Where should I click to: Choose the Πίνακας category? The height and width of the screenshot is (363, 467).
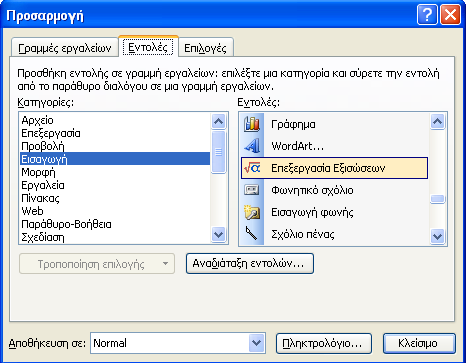(115, 198)
